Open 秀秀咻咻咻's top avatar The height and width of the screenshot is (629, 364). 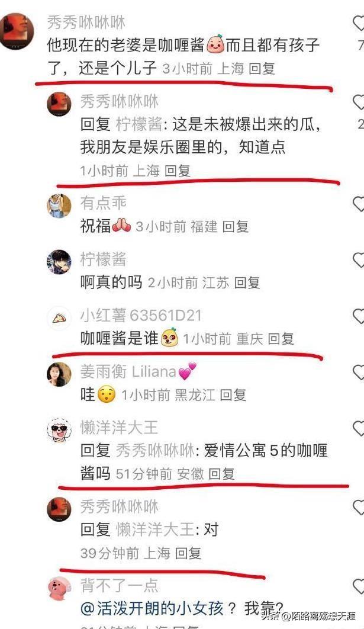point(17,31)
